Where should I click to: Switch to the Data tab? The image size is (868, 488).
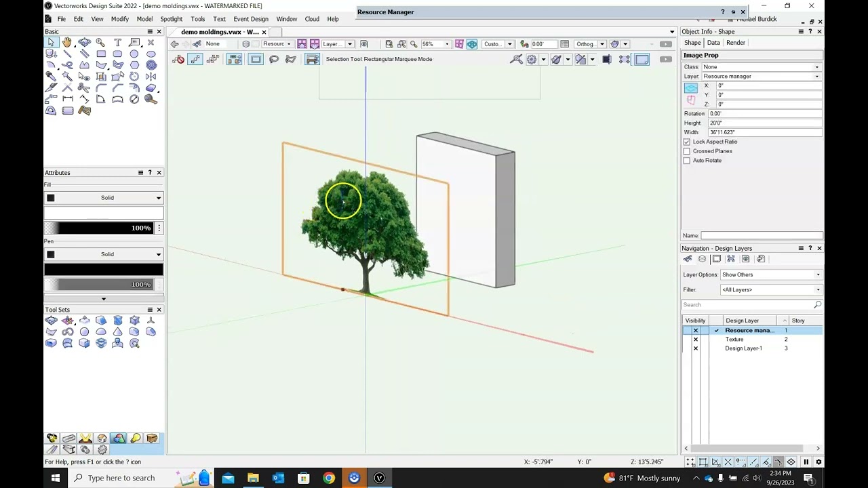pyautogui.click(x=713, y=43)
